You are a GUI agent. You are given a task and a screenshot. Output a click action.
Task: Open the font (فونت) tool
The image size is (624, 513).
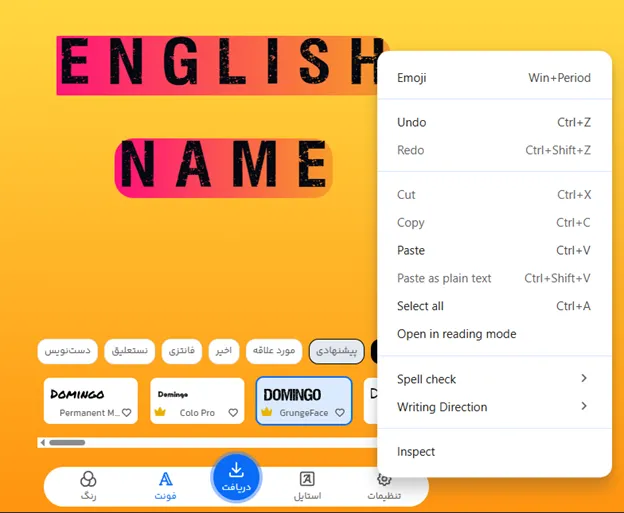coord(166,486)
